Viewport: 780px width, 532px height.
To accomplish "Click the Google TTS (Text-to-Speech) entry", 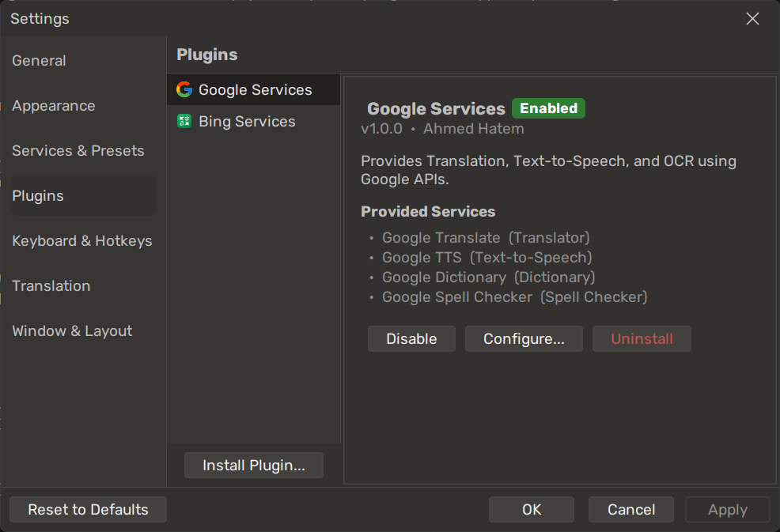I will [487, 258].
